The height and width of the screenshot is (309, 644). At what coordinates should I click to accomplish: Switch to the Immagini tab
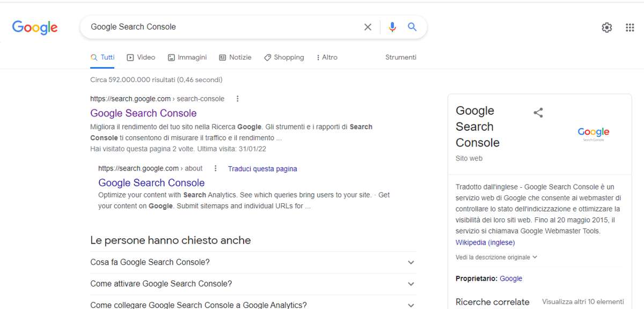187,57
